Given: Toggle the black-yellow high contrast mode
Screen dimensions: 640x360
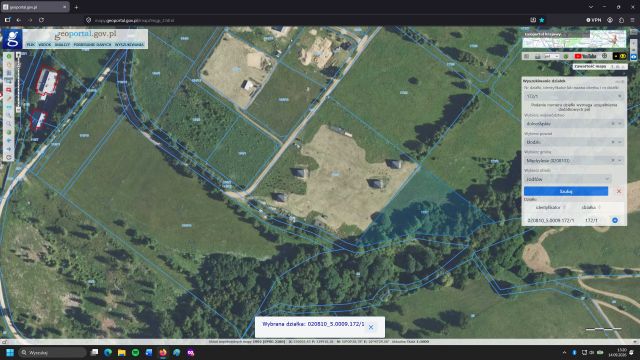Looking at the screenshot, I should click(620, 56).
